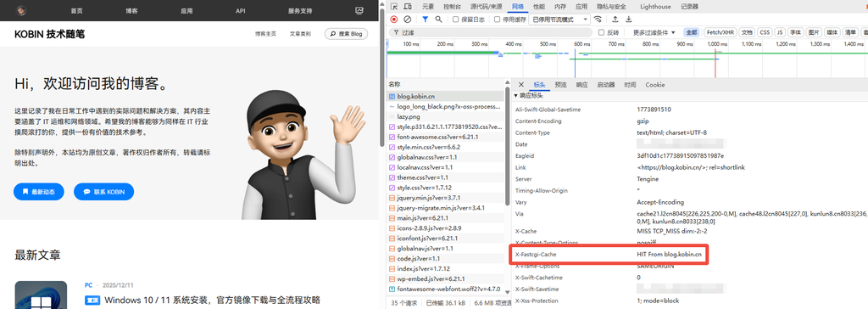Viewport: 868px width, 309px height.
Task: Open the 已停用节流模式 throttling dropdown
Action: pyautogui.click(x=559, y=20)
